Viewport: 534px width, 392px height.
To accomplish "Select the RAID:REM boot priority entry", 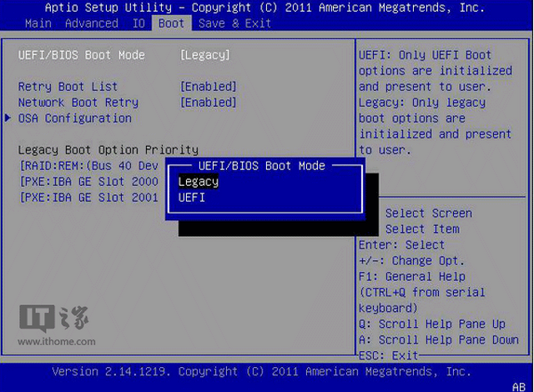I will click(x=88, y=165).
